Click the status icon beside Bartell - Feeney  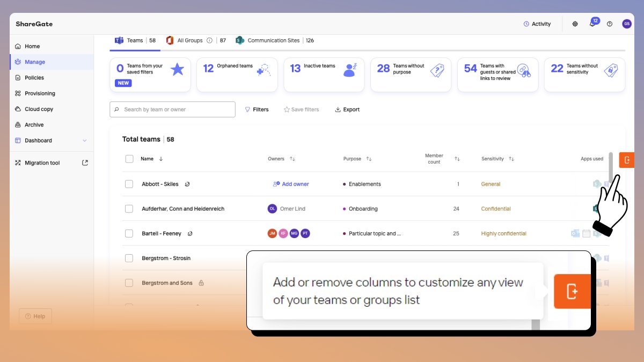190,233
